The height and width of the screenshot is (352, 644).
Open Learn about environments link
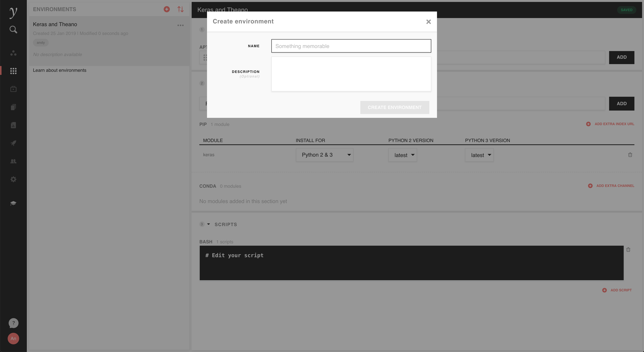tap(59, 70)
